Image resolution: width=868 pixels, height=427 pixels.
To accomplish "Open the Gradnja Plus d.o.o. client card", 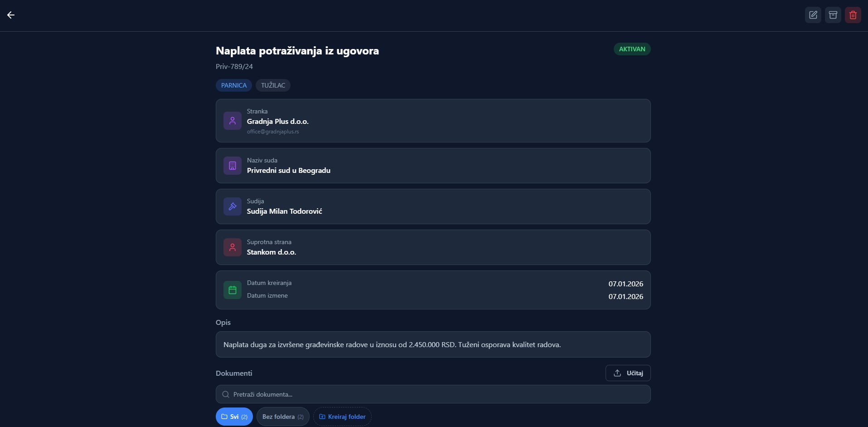I will (x=433, y=121).
